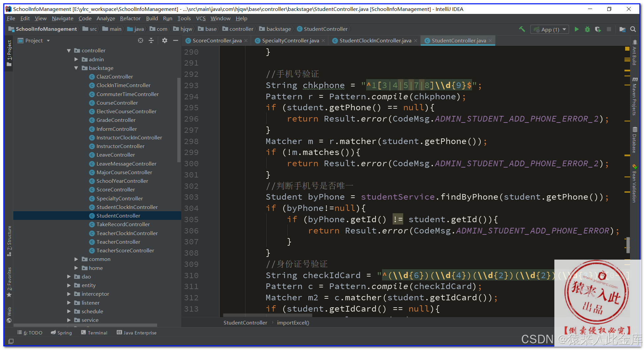
Task: Open Search Everywhere magnifier
Action: coord(633,29)
